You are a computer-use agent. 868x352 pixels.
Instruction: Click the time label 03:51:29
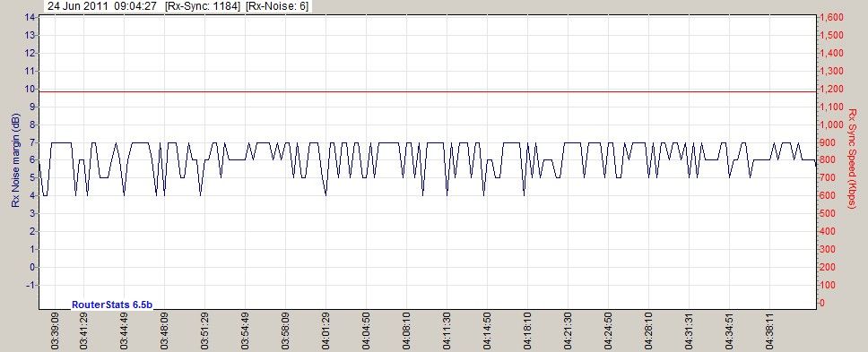click(x=204, y=331)
